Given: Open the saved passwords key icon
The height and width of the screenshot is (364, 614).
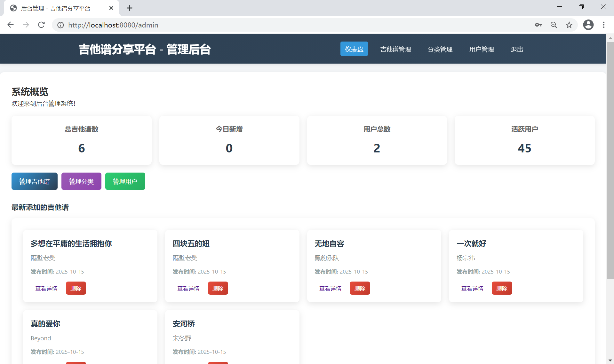Looking at the screenshot, I should coord(538,25).
